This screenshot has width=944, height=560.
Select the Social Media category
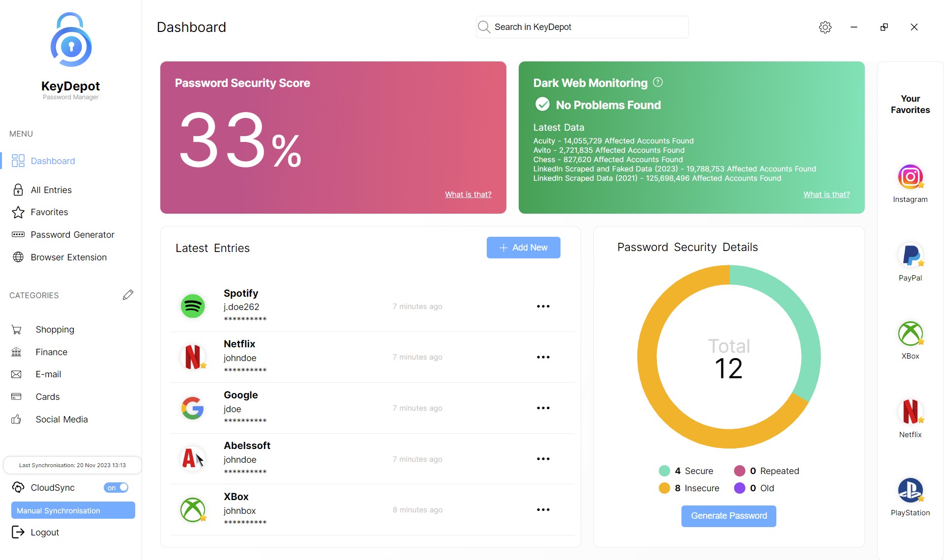(x=61, y=419)
